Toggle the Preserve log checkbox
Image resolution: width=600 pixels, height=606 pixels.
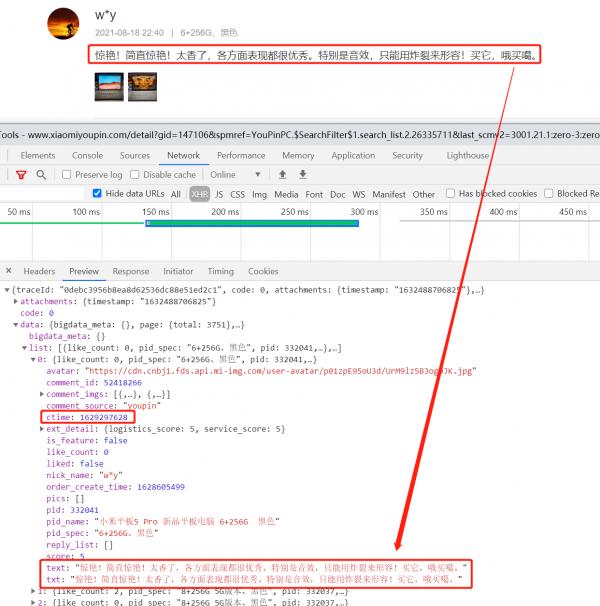pyautogui.click(x=68, y=175)
